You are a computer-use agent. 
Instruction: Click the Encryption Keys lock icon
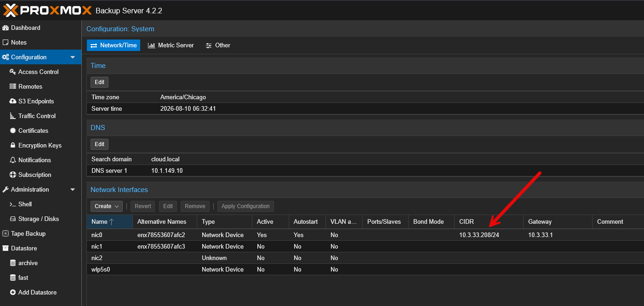pos(13,145)
